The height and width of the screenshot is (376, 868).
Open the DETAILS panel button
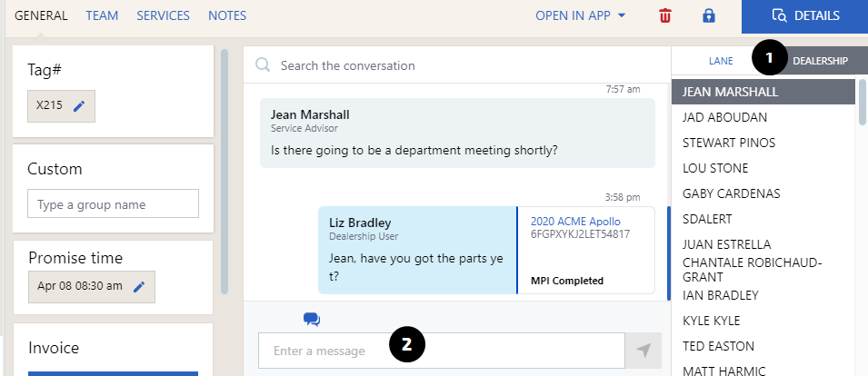pos(804,15)
